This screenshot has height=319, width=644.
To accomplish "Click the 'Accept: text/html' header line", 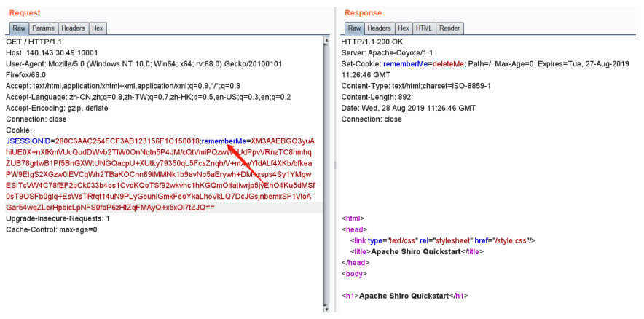I will click(123, 86).
